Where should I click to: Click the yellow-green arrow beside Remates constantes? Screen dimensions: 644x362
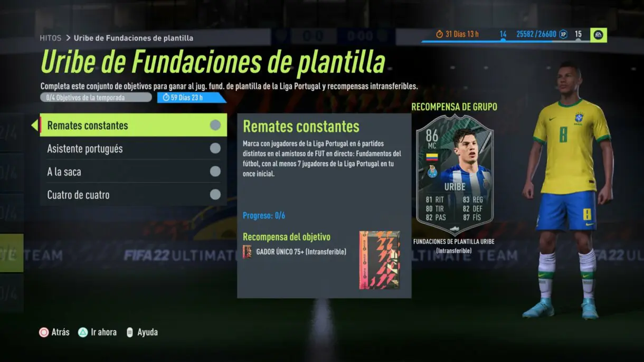click(35, 125)
